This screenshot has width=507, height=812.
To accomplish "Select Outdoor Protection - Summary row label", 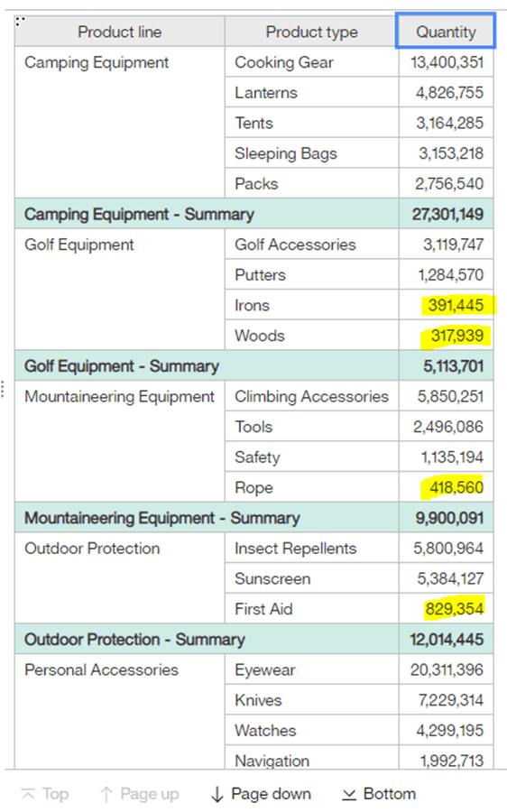I will click(x=134, y=639).
